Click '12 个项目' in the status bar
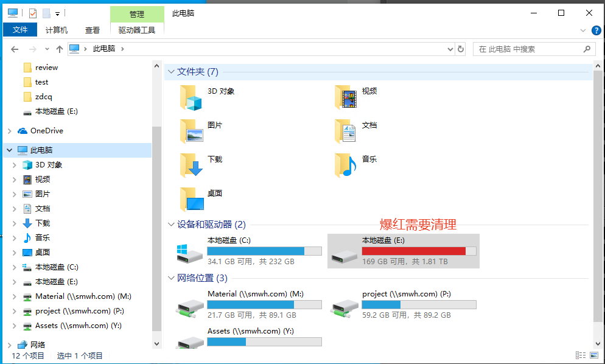The height and width of the screenshot is (364, 605). click(x=28, y=355)
